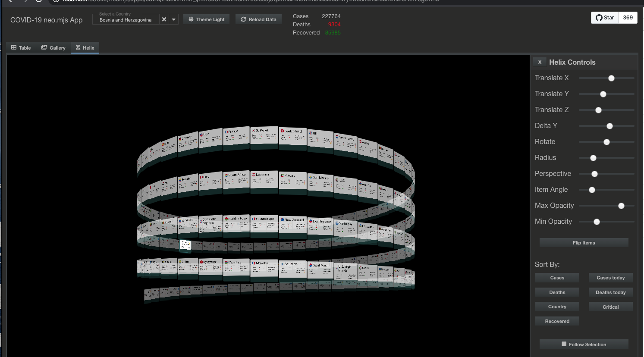Switch theme with Theme Light button
The height and width of the screenshot is (357, 644).
coord(207,19)
